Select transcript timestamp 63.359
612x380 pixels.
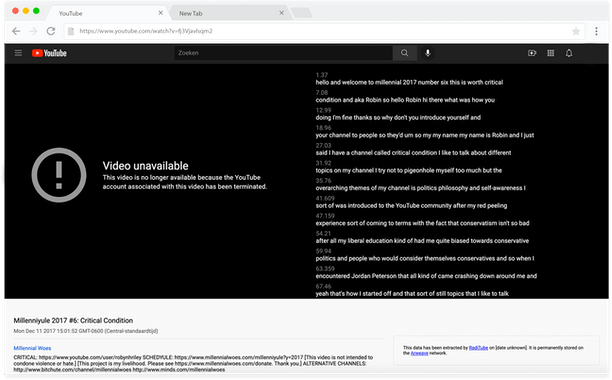[x=325, y=268]
